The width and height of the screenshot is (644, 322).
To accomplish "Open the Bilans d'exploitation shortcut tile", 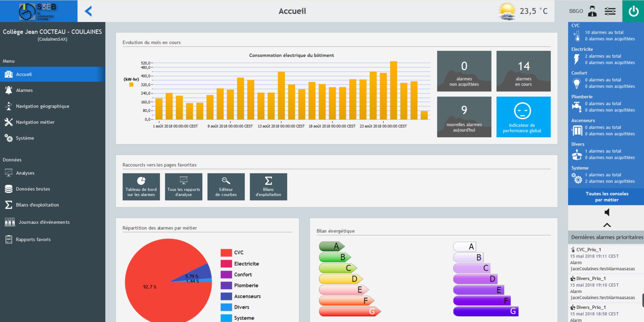I will click(268, 187).
